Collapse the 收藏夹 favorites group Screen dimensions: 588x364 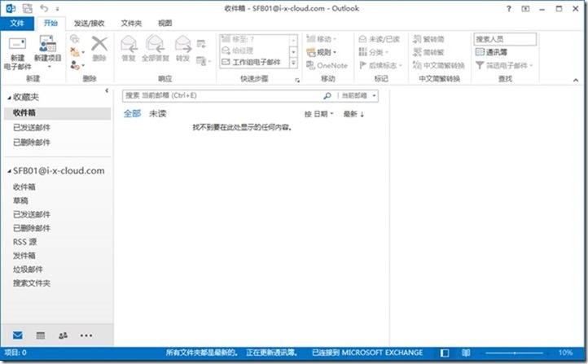tap(9, 98)
